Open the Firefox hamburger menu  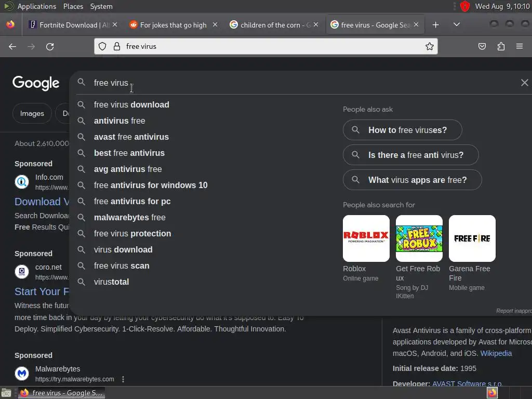coord(520,46)
